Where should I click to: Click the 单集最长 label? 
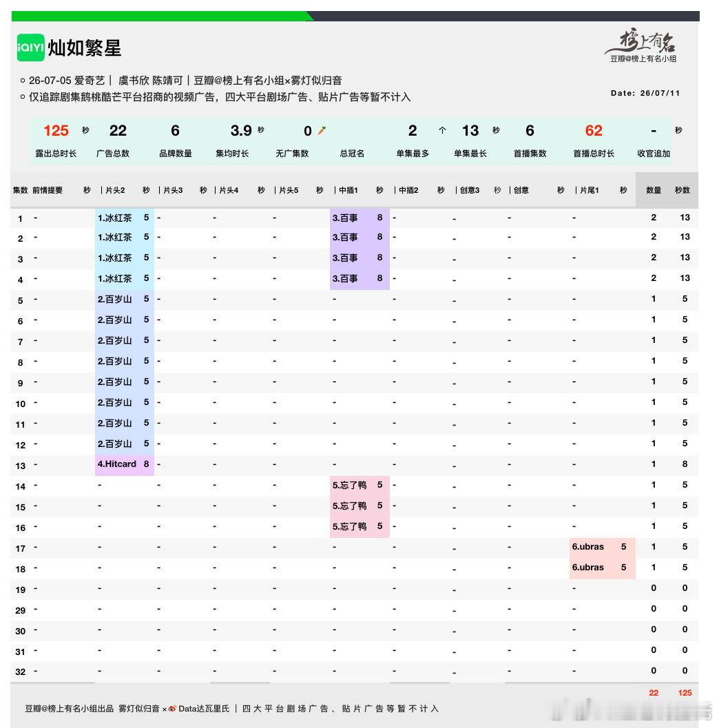pos(470,153)
